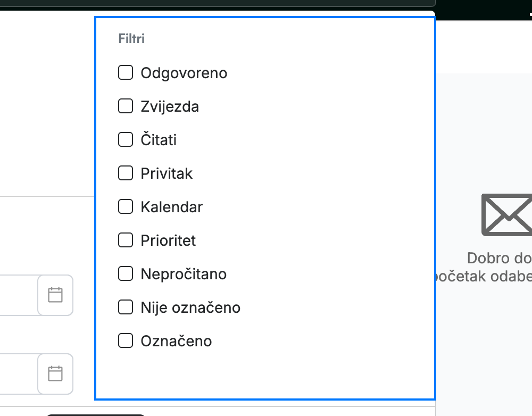532x416 pixels.
Task: Toggle the Označeno filter checkbox
Action: pos(126,340)
